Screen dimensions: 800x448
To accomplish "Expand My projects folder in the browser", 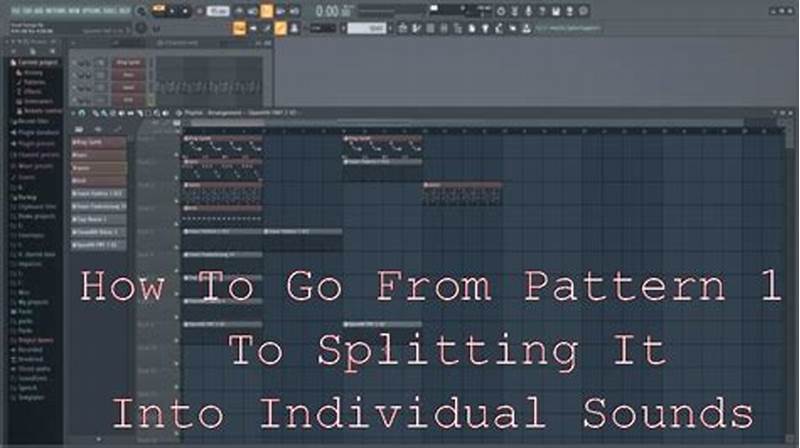I will 31,302.
